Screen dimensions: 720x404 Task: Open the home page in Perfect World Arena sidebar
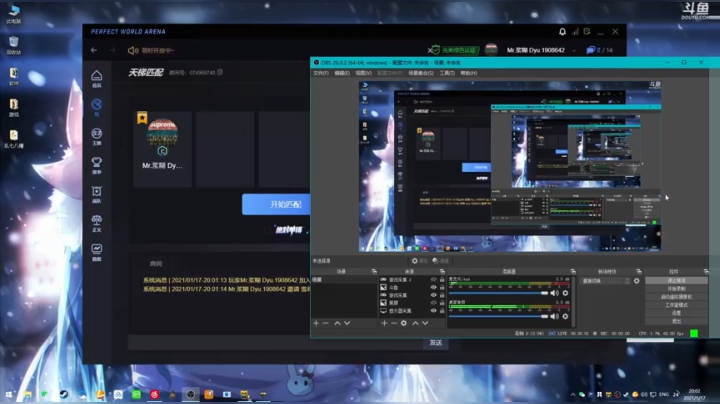coord(96,79)
